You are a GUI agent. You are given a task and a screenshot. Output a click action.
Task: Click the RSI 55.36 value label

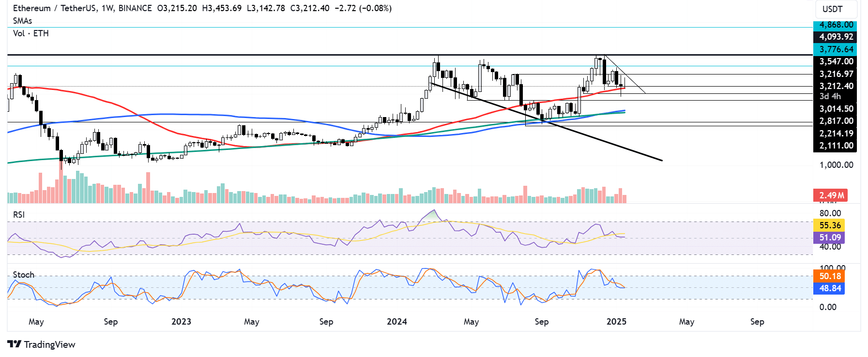pyautogui.click(x=829, y=225)
